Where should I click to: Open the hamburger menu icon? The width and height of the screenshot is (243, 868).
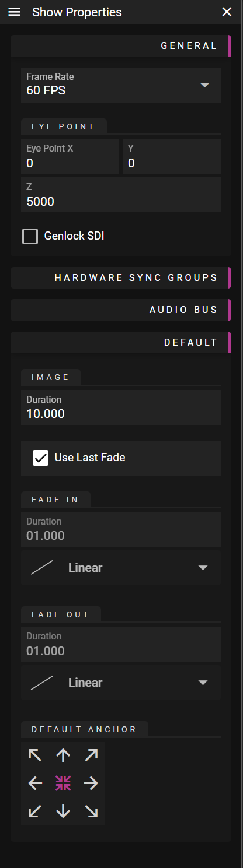coord(14,12)
